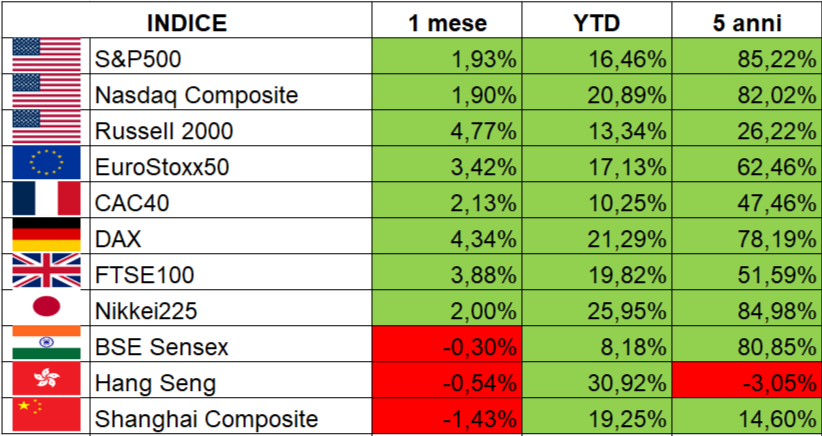The image size is (822, 436).
Task: Select the EuroStoxx50 index name
Action: coord(162,167)
